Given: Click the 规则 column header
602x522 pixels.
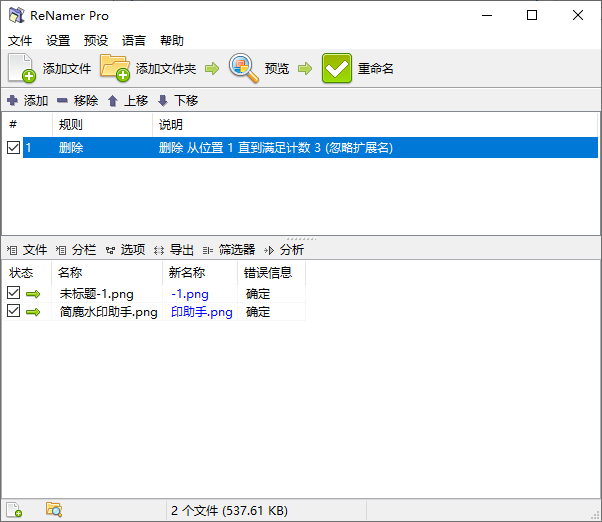Looking at the screenshot, I should pyautogui.click(x=71, y=125).
